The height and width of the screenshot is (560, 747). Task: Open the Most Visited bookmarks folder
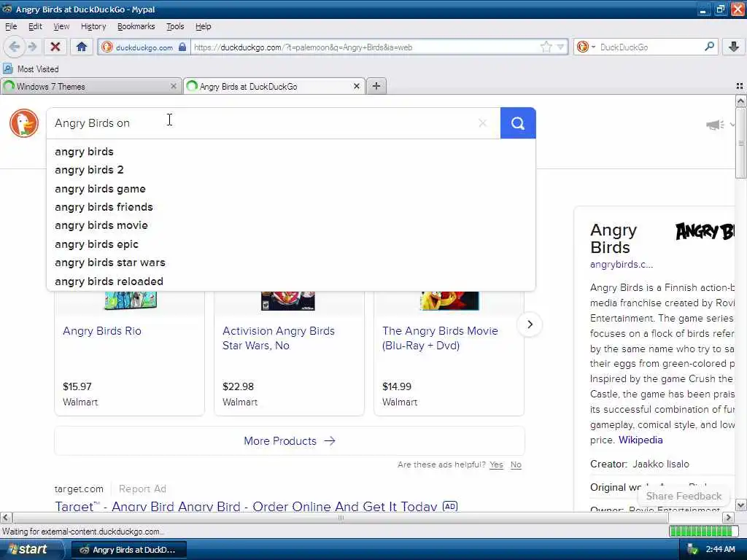point(31,69)
